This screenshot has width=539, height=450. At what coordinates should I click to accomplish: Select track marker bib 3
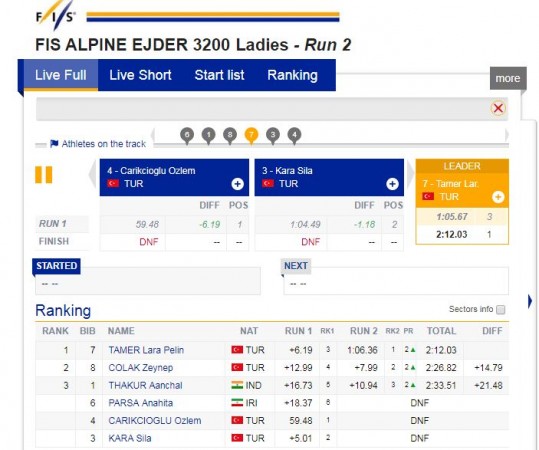click(273, 135)
